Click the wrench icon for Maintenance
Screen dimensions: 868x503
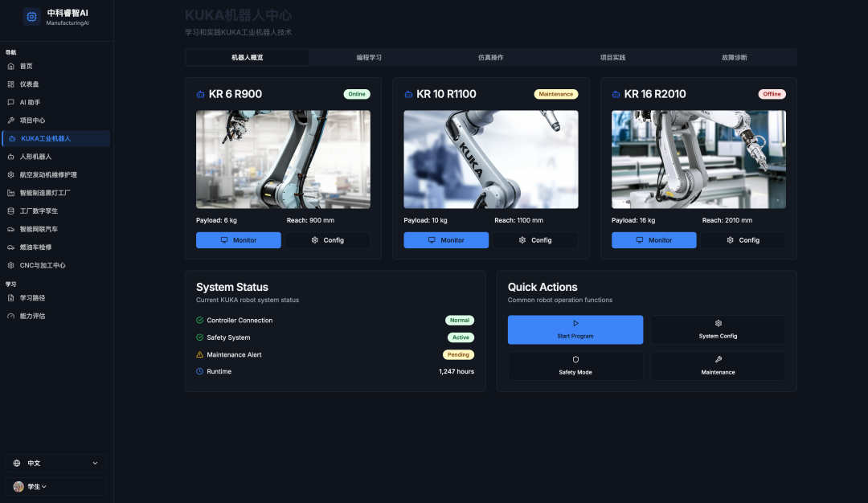(718, 359)
